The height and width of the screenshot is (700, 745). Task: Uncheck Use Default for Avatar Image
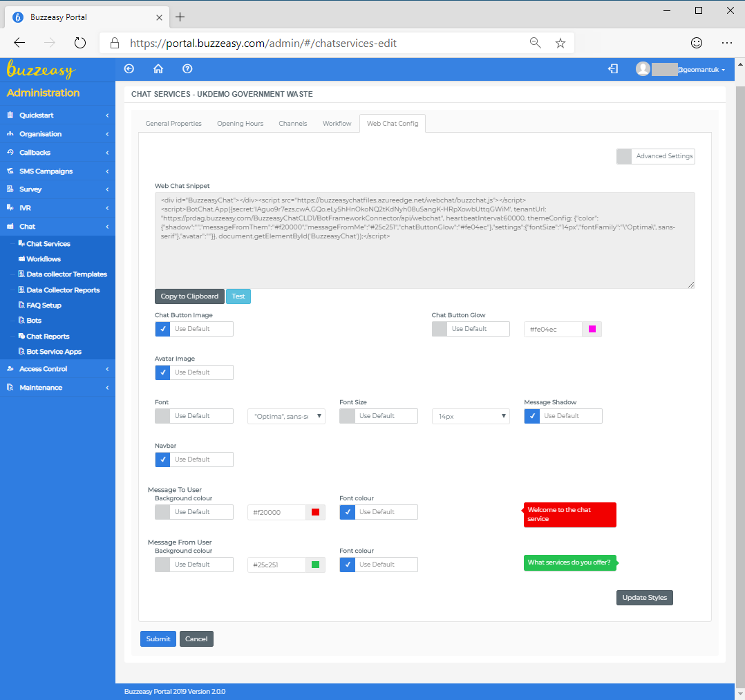pyautogui.click(x=162, y=372)
